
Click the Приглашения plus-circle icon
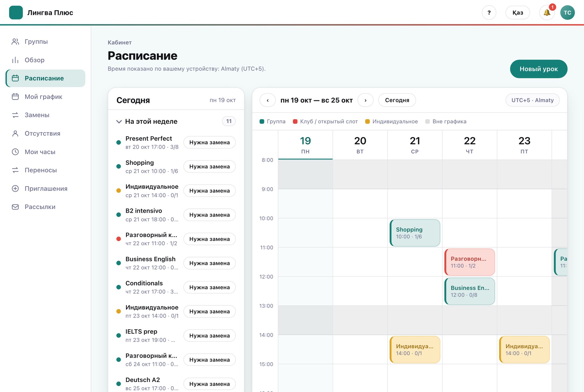(15, 188)
